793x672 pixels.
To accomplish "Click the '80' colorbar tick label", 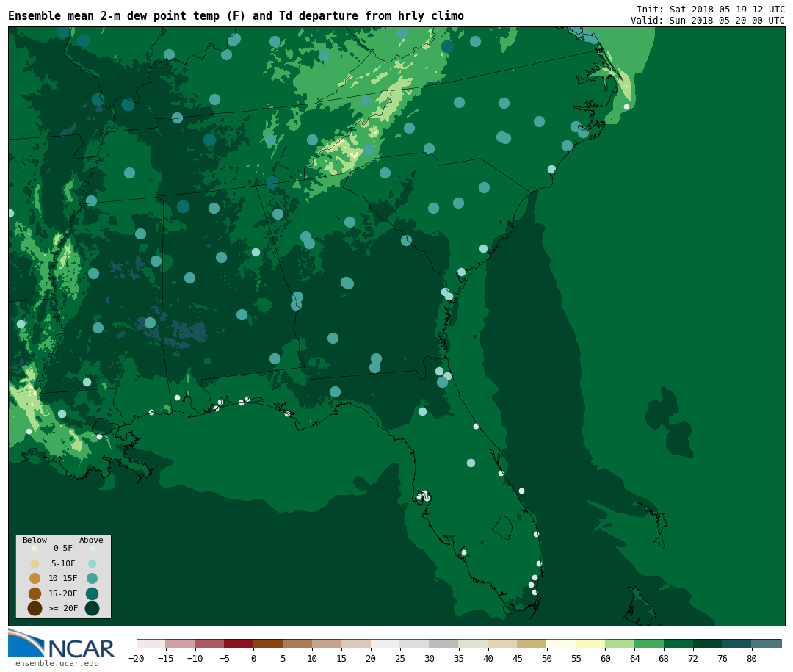I will tap(753, 658).
